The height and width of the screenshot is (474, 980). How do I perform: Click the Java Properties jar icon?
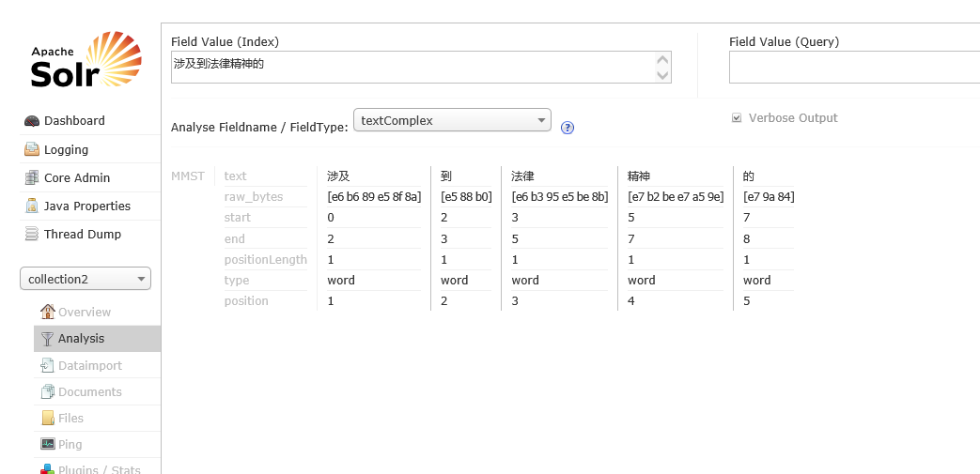point(31,206)
